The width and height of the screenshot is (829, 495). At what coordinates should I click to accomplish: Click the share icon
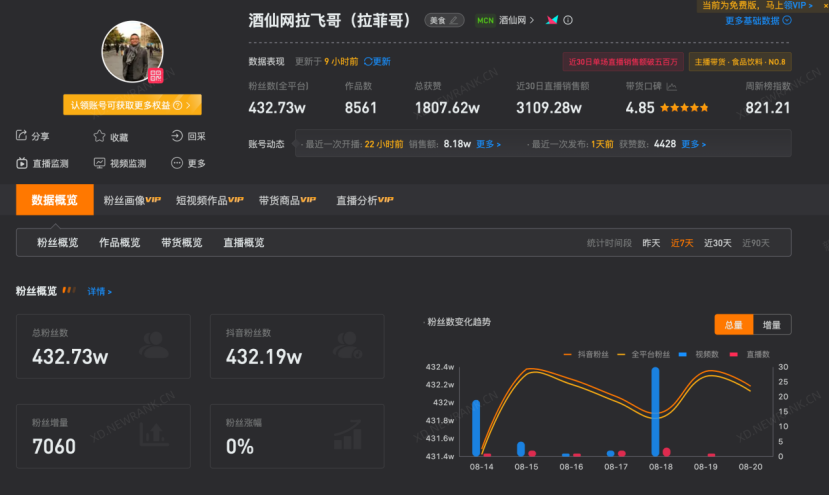click(21, 136)
